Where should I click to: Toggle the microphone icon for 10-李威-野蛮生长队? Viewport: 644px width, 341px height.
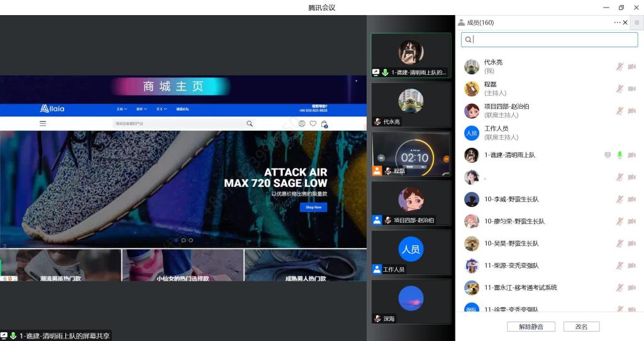[619, 199]
